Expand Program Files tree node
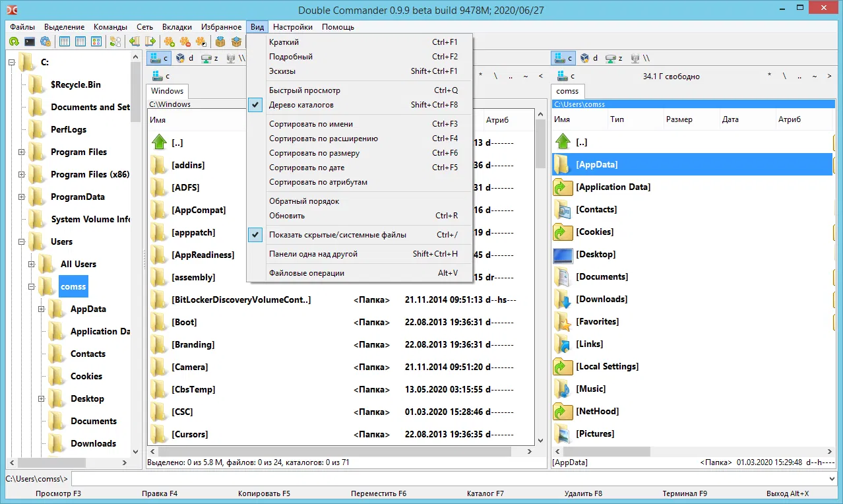This screenshot has height=504, width=843. click(22, 152)
